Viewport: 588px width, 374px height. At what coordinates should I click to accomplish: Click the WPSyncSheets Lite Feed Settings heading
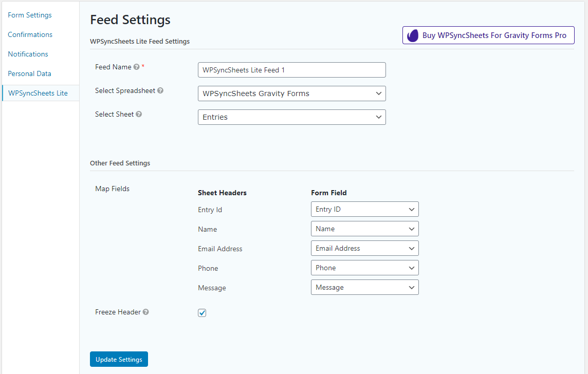[x=140, y=42]
